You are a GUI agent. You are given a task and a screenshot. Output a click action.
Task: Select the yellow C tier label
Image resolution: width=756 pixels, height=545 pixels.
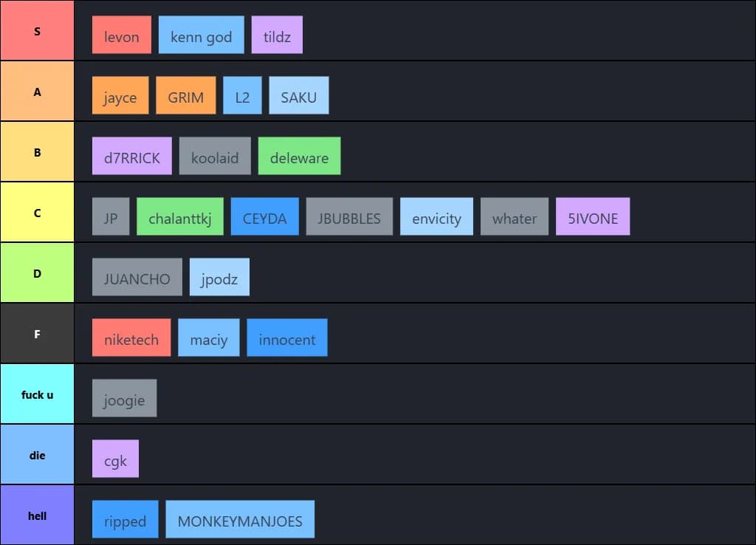[37, 213]
